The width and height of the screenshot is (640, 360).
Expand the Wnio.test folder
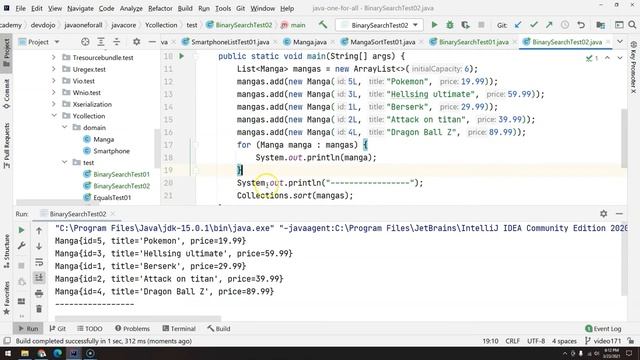click(x=54, y=92)
